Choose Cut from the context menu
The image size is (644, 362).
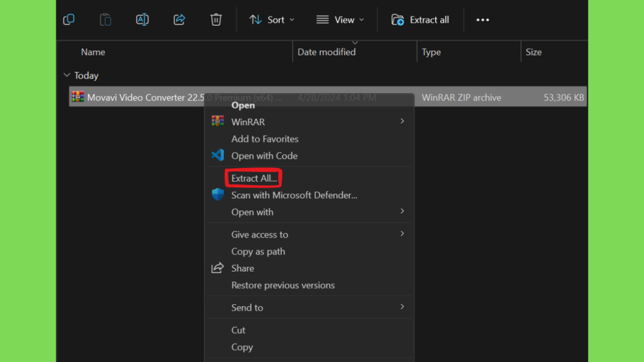238,330
